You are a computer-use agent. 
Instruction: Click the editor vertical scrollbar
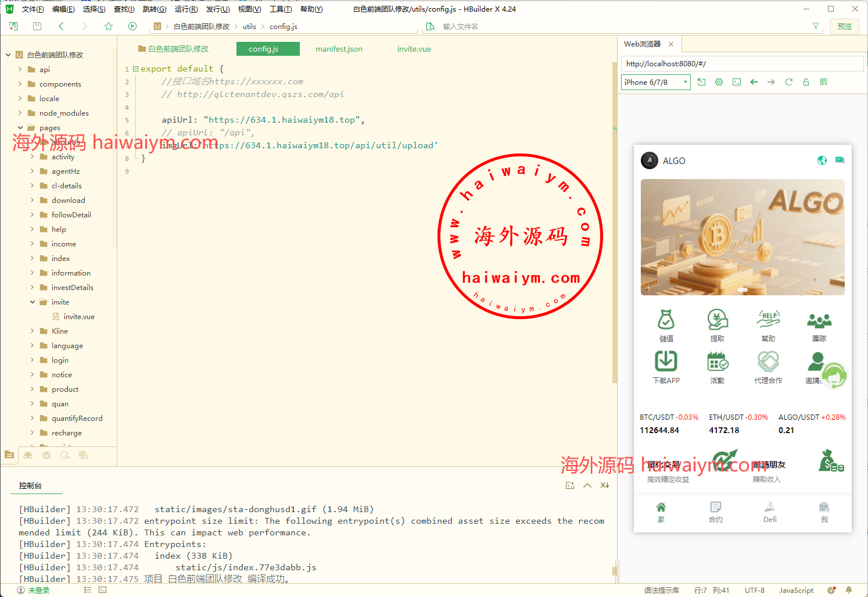(614, 233)
